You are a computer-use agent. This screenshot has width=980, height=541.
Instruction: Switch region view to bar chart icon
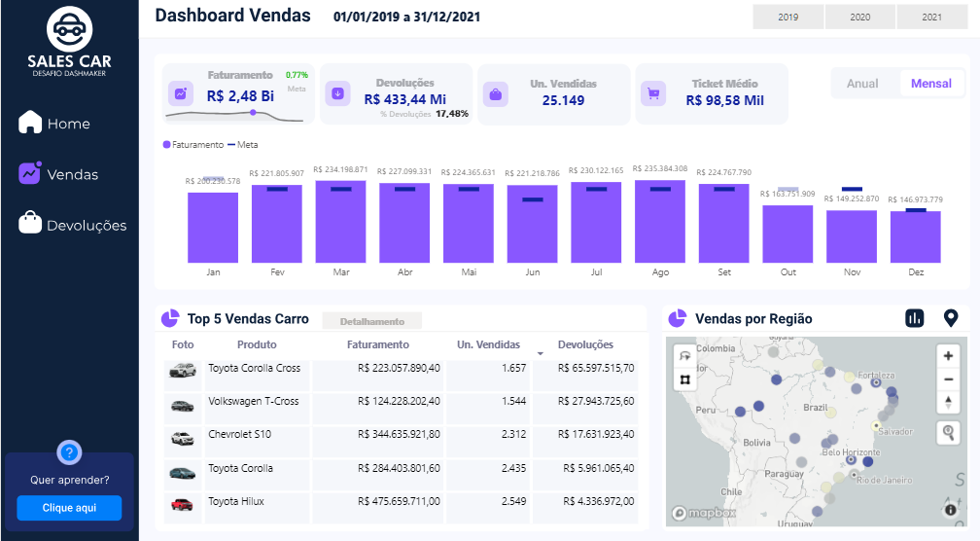coord(914,318)
